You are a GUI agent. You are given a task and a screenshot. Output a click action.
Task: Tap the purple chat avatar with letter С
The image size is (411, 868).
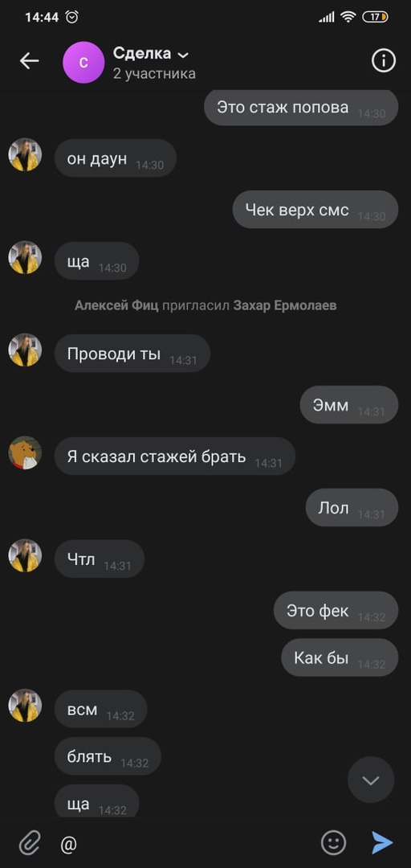tap(83, 62)
